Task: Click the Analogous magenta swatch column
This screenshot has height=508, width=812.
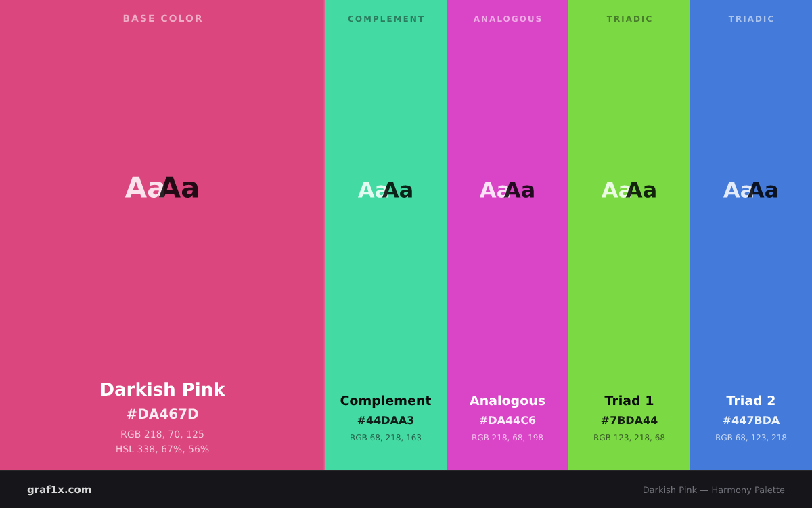Action: (507, 235)
